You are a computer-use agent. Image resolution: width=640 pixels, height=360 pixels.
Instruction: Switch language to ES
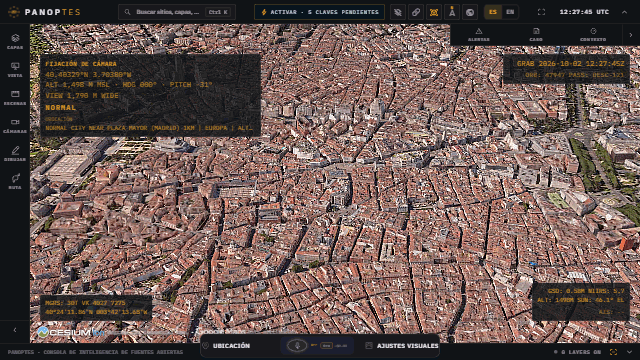[x=493, y=12]
